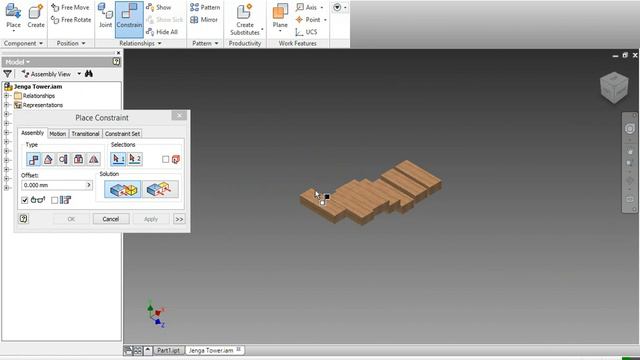The image size is (640, 360).
Task: Click the first selection arrow button
Action: pyautogui.click(x=118, y=159)
